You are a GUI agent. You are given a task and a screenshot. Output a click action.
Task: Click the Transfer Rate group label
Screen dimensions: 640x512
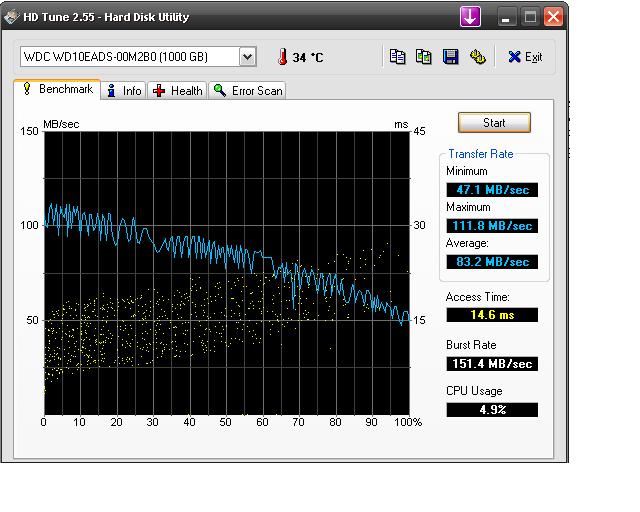480,154
